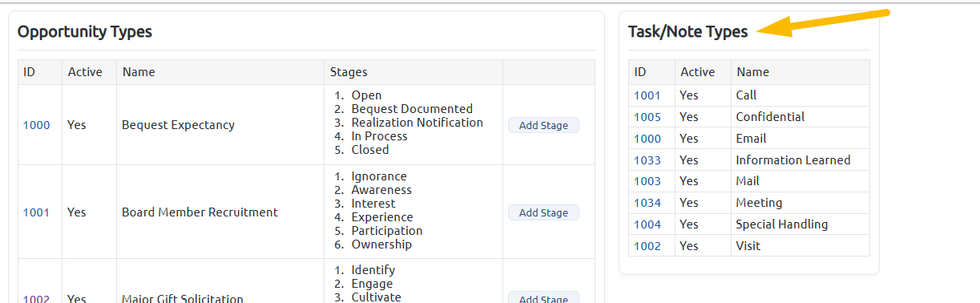Click the Information Learned name cell
This screenshot has width=980, height=303.
800,160
